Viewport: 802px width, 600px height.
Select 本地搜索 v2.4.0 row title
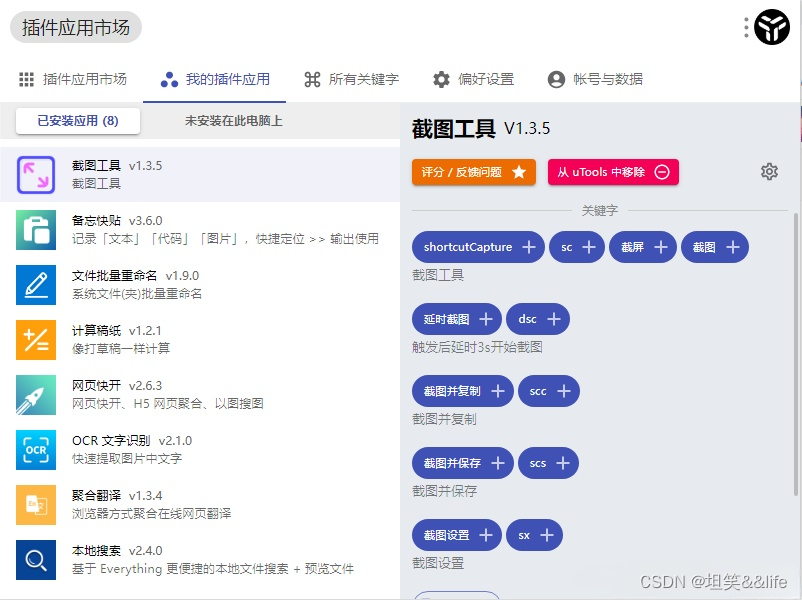click(x=117, y=550)
